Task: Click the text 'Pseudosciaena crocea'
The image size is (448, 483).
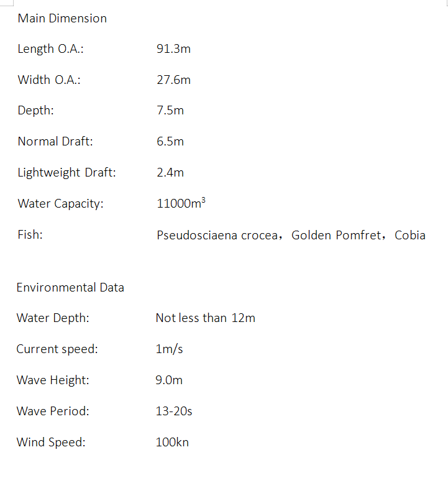Action: [x=217, y=236]
